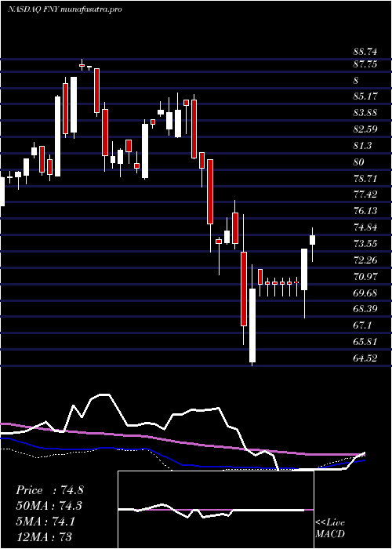Screen dimensions: 392x549
Task: Click the 73.55 price axis label
Action: [365, 244]
